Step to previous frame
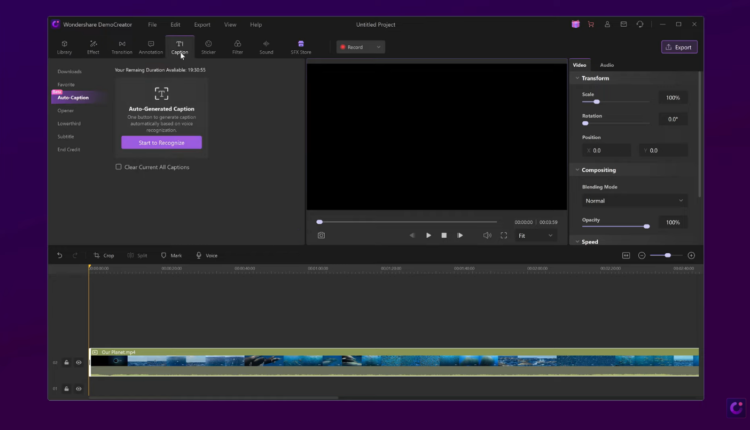 pos(412,235)
